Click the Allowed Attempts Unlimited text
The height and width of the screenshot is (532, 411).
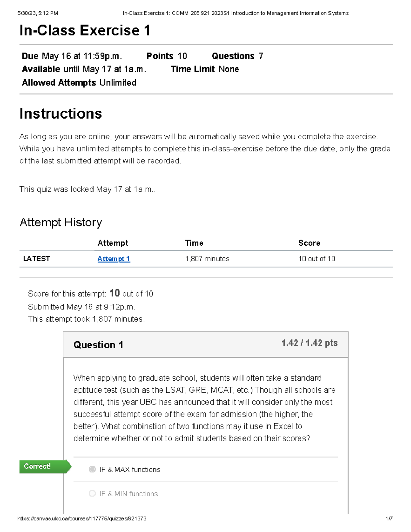tap(79, 83)
